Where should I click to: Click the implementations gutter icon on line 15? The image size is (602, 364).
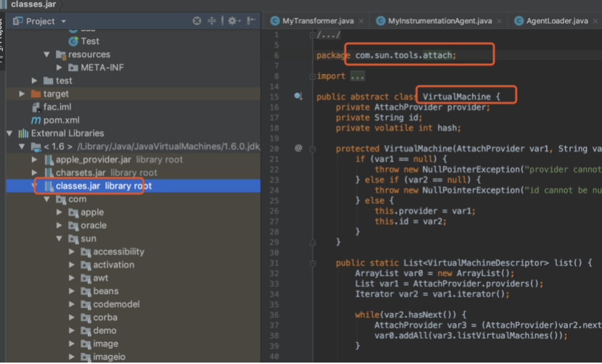[x=298, y=96]
